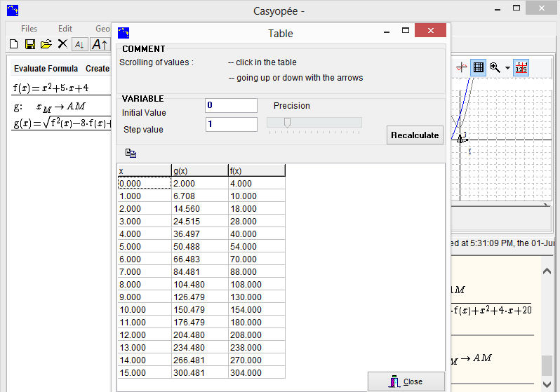Click the x value 13.000
This screenshot has width=560, height=392.
click(x=145, y=347)
